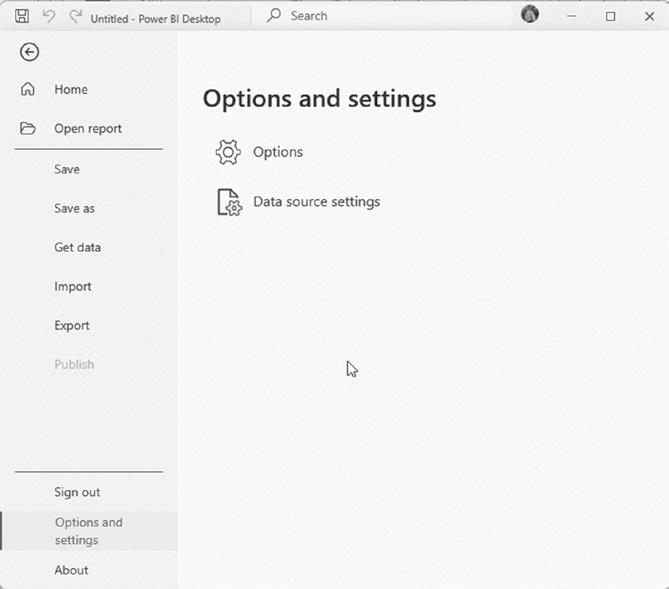Open the Get data menu entry
The height and width of the screenshot is (589, 669).
[x=77, y=247]
